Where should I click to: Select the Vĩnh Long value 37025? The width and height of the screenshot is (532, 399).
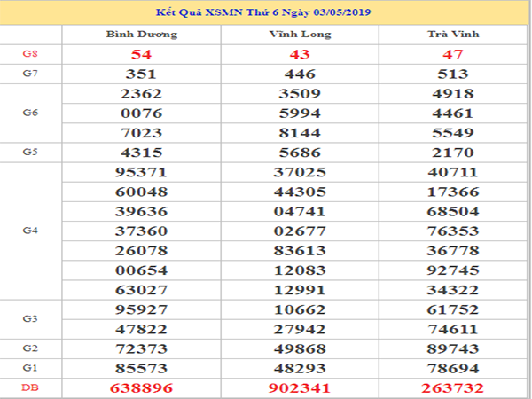(x=300, y=172)
